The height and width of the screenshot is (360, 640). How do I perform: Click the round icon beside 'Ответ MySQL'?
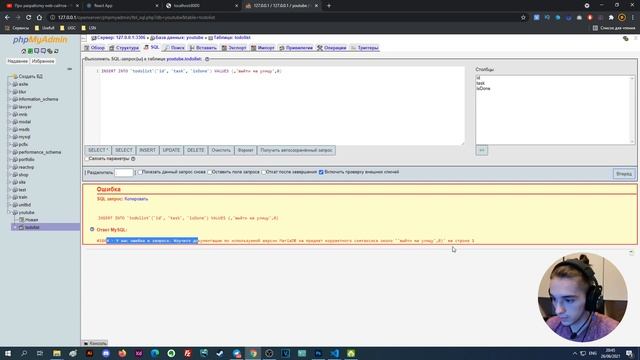point(92,229)
